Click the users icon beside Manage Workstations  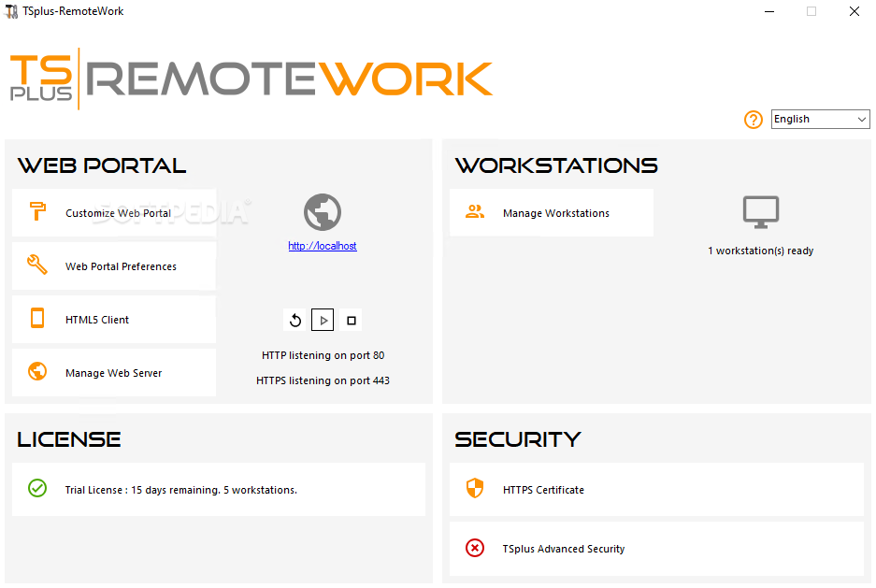point(475,211)
